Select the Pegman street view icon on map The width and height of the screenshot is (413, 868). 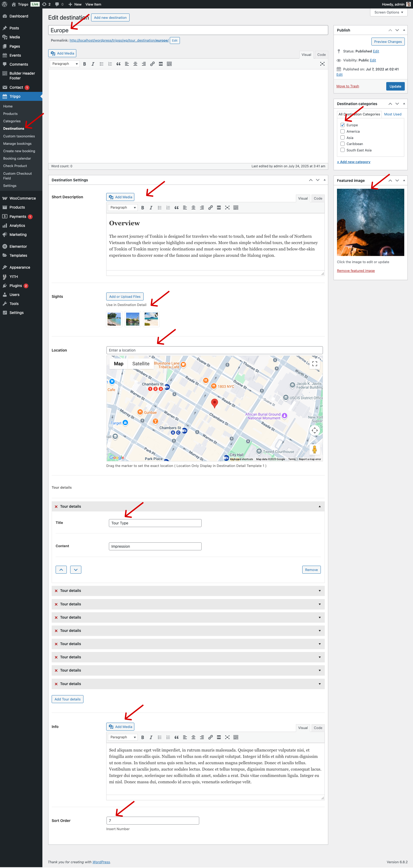[314, 449]
